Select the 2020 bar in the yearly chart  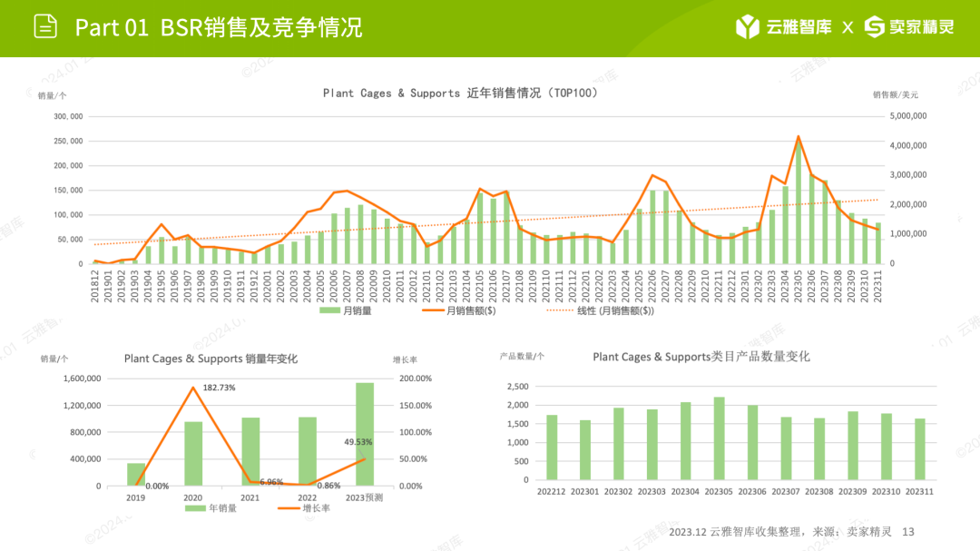[x=193, y=454]
